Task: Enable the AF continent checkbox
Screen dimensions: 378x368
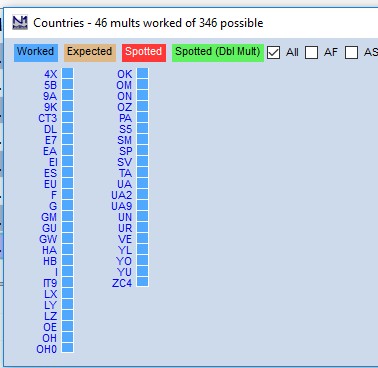Action: point(311,52)
